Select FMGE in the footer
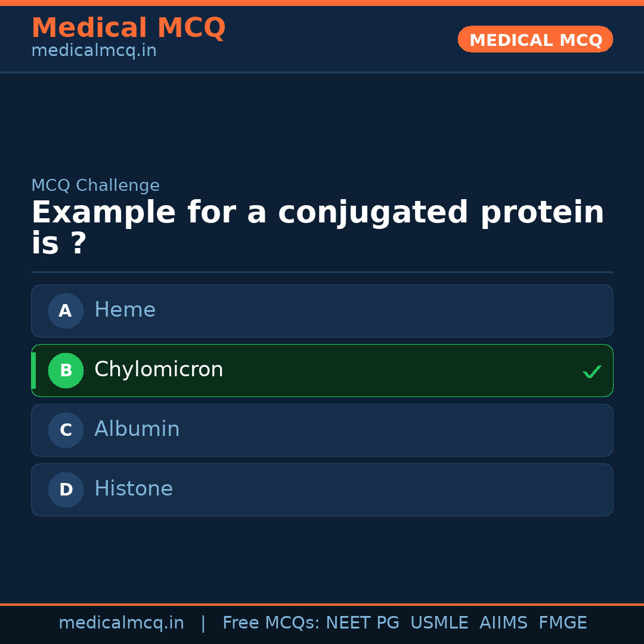The image size is (644, 644). click(562, 623)
